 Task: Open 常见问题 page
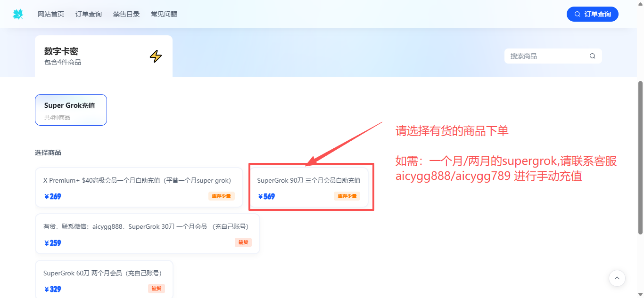click(x=164, y=14)
